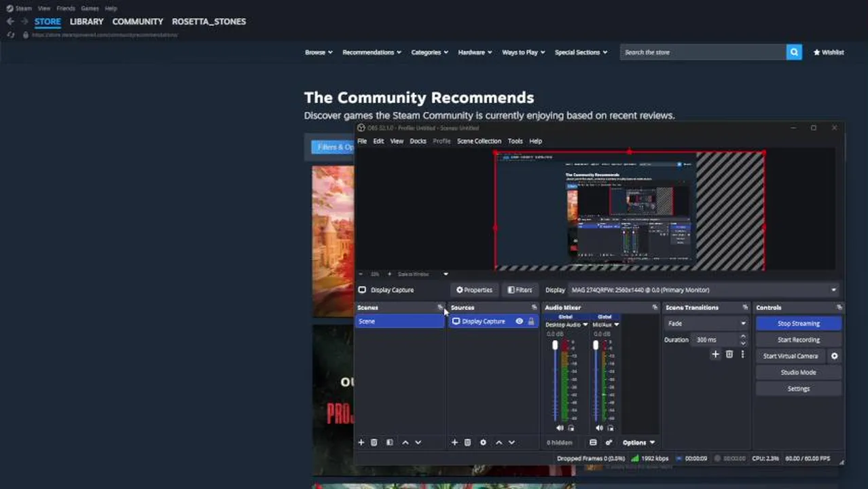Open virtual camera settings gear
This screenshot has width=868, height=489.
click(835, 356)
